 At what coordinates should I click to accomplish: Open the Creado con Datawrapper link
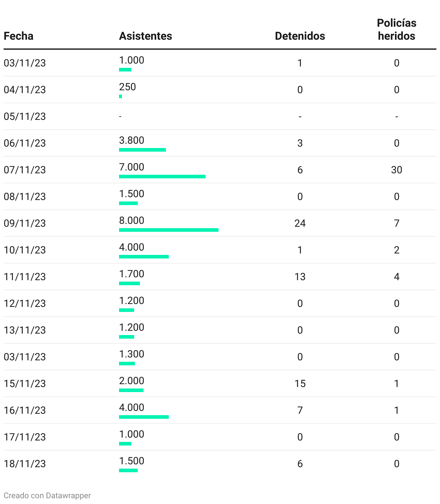click(47, 495)
